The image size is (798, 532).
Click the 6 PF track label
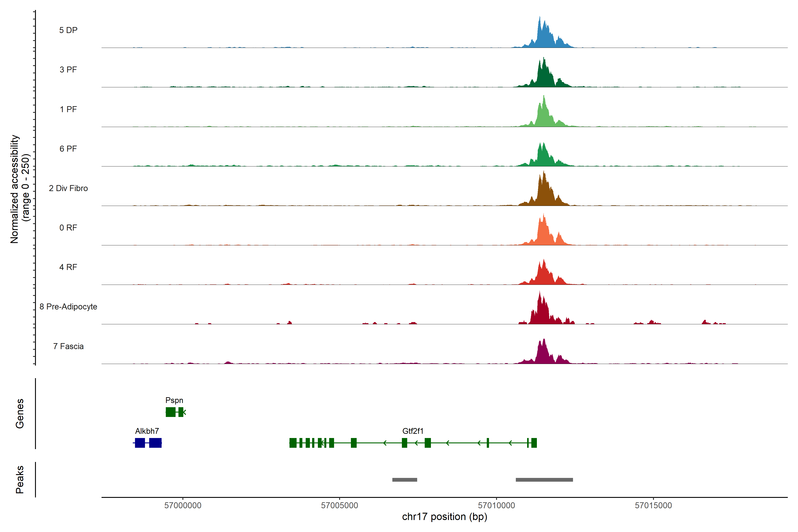(x=68, y=149)
